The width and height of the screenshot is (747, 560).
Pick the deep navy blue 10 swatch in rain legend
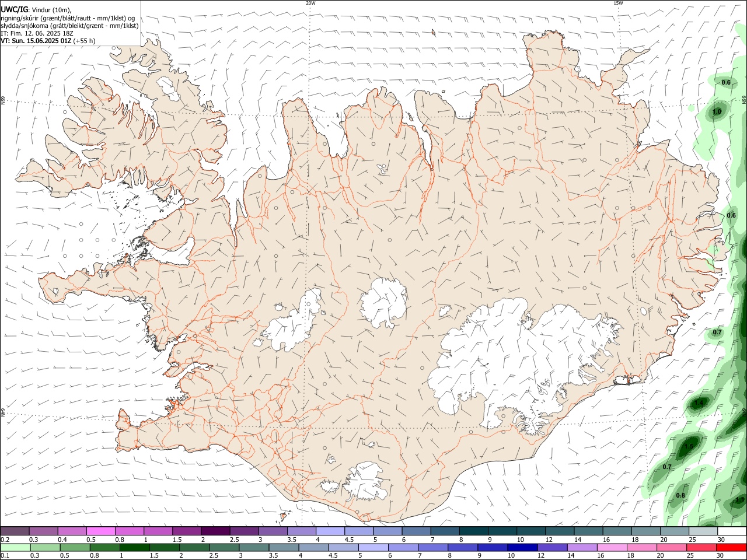click(523, 548)
